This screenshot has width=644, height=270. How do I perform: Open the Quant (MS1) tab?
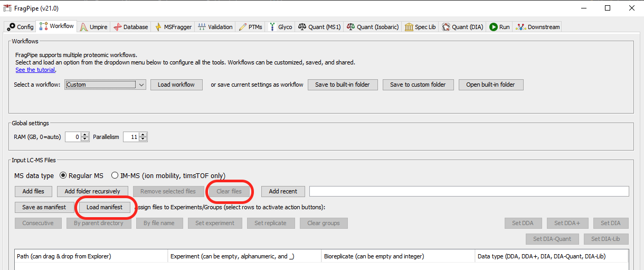320,27
